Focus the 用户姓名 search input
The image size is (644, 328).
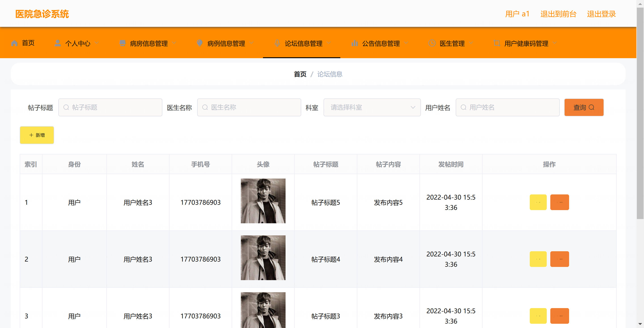tap(508, 107)
